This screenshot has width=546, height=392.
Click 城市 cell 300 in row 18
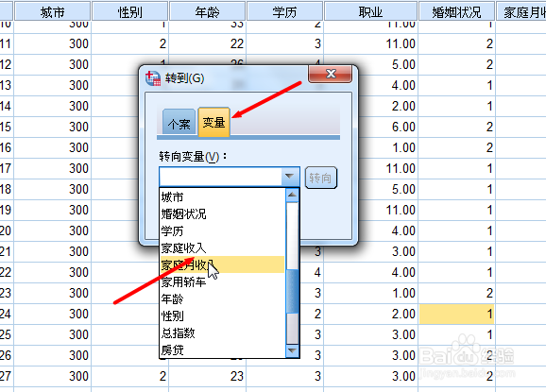coord(53,189)
